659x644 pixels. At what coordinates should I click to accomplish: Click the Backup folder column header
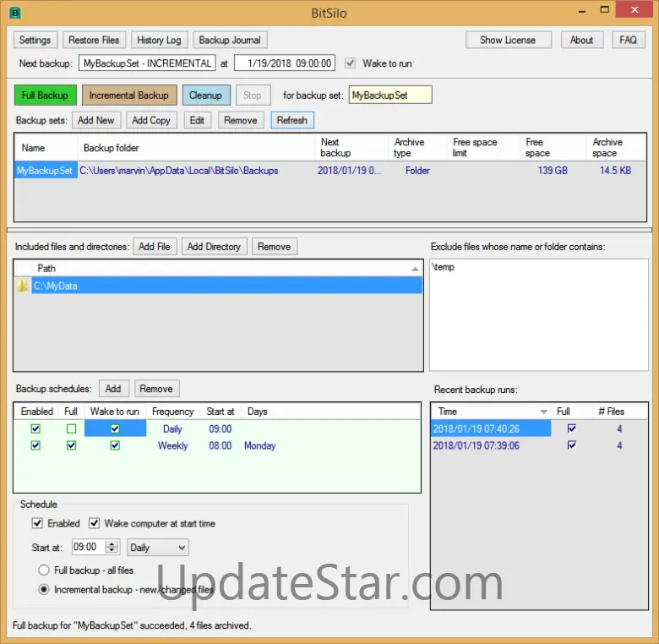point(196,148)
